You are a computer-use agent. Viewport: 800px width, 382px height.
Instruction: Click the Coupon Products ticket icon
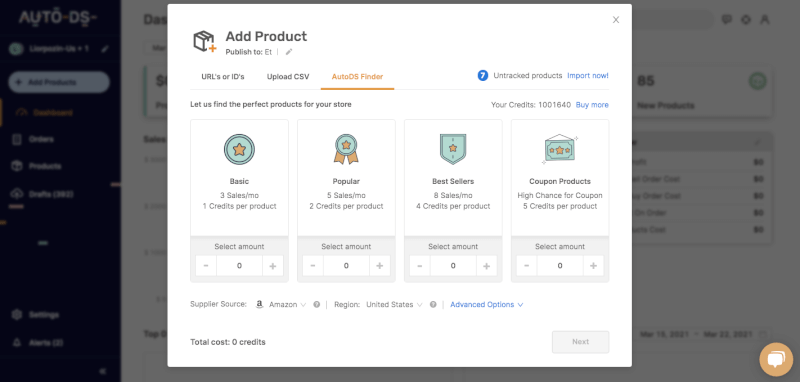[x=560, y=149]
